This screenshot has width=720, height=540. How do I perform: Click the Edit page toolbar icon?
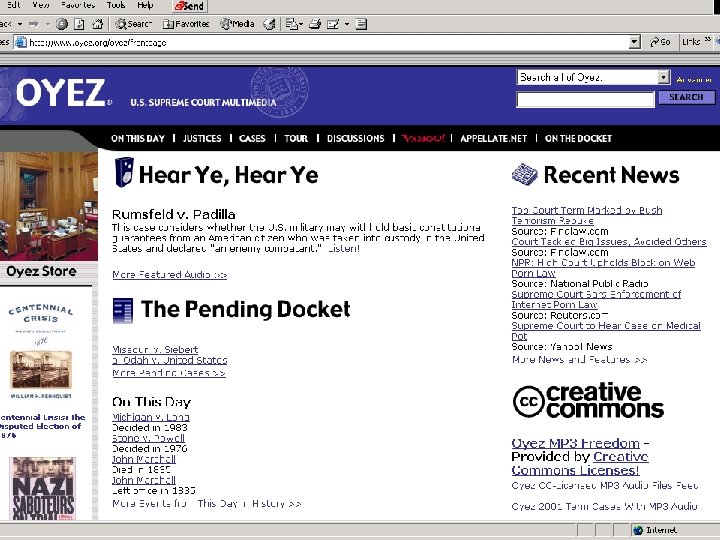coord(333,24)
